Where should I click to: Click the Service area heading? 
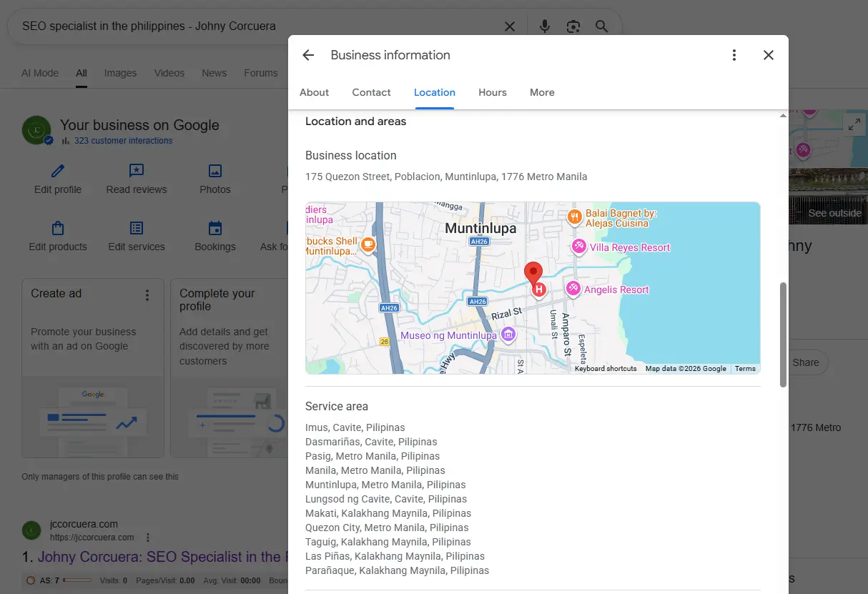[337, 406]
